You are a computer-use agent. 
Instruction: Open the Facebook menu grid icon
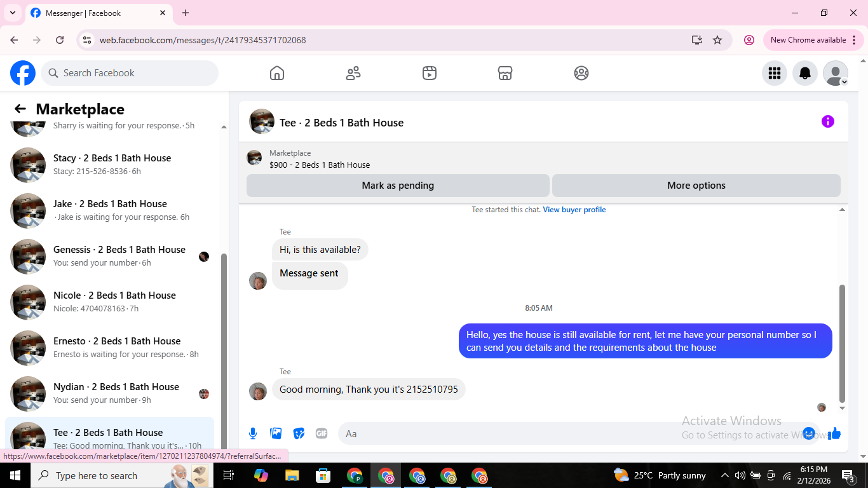[775, 73]
